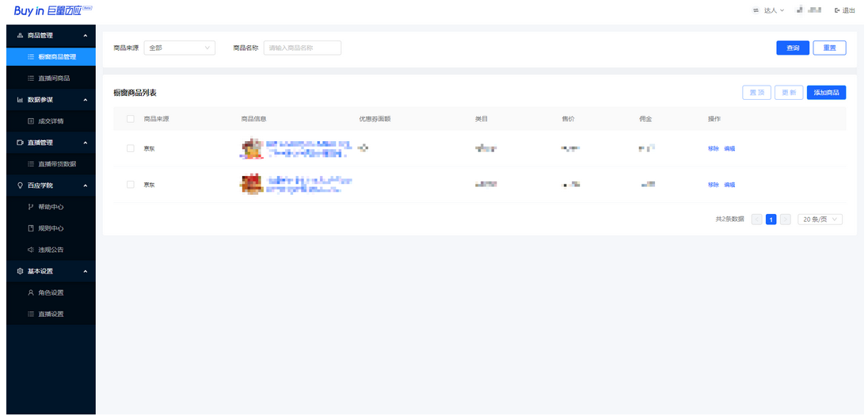Collapse the 直播管理 group chevron
868x420 pixels.
pos(86,143)
